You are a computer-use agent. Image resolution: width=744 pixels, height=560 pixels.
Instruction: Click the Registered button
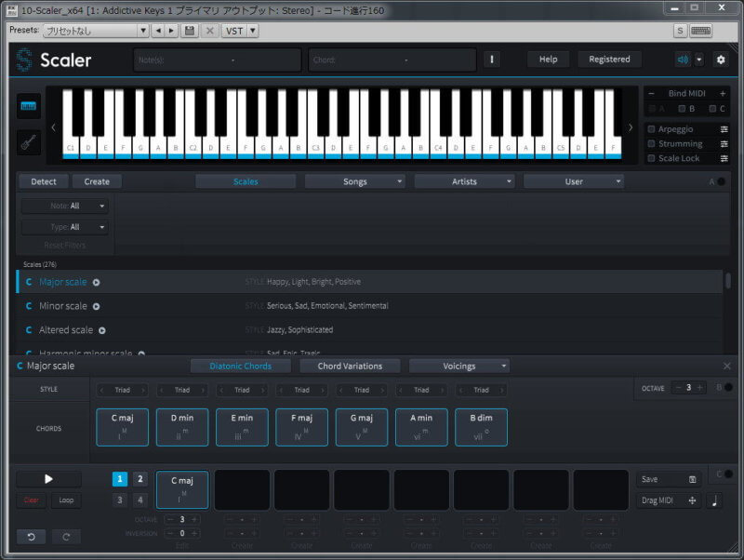tap(609, 60)
